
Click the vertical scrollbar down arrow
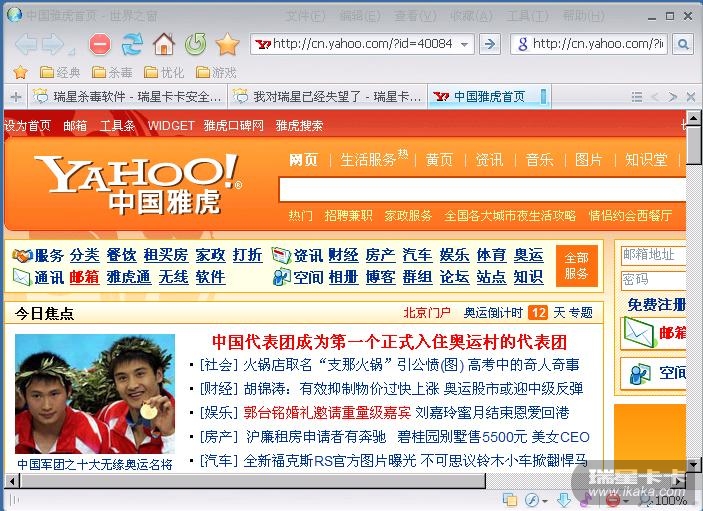pyautogui.click(x=694, y=464)
